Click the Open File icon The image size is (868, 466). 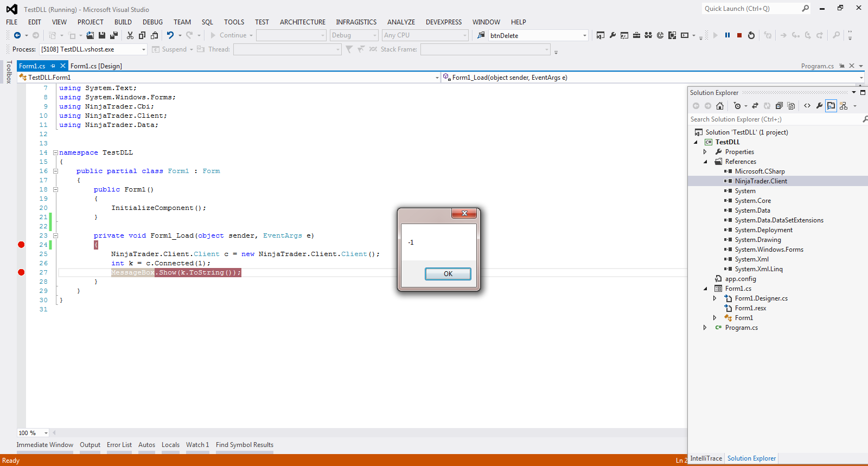click(x=90, y=35)
